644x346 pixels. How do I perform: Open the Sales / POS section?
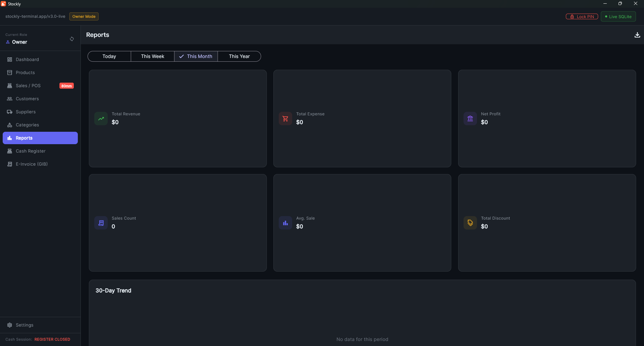pyautogui.click(x=40, y=85)
